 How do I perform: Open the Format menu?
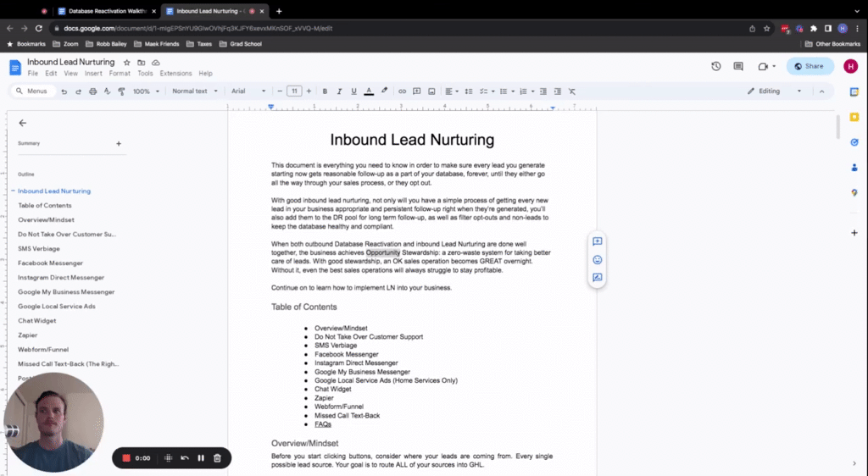pyautogui.click(x=120, y=74)
